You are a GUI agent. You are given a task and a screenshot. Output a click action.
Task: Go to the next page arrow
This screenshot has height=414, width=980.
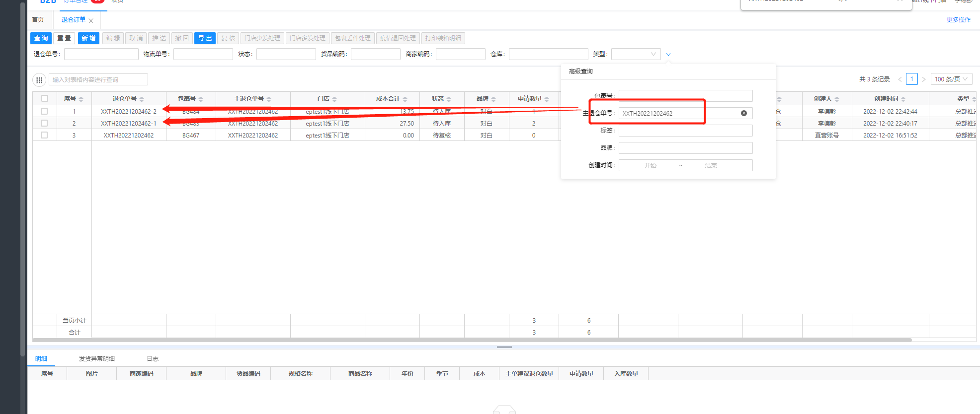click(x=924, y=79)
